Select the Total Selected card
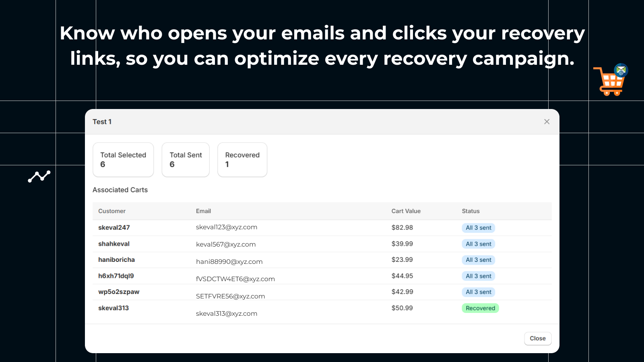Viewport: 644px width, 362px height. (123, 160)
